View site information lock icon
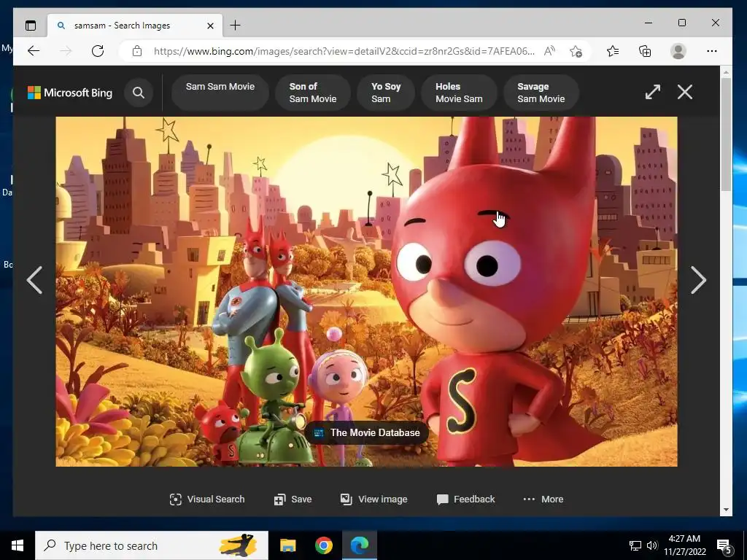 [x=137, y=51]
